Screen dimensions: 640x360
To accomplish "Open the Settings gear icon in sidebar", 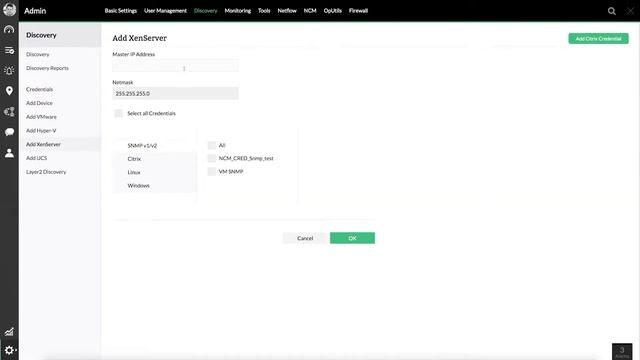I will point(9,350).
